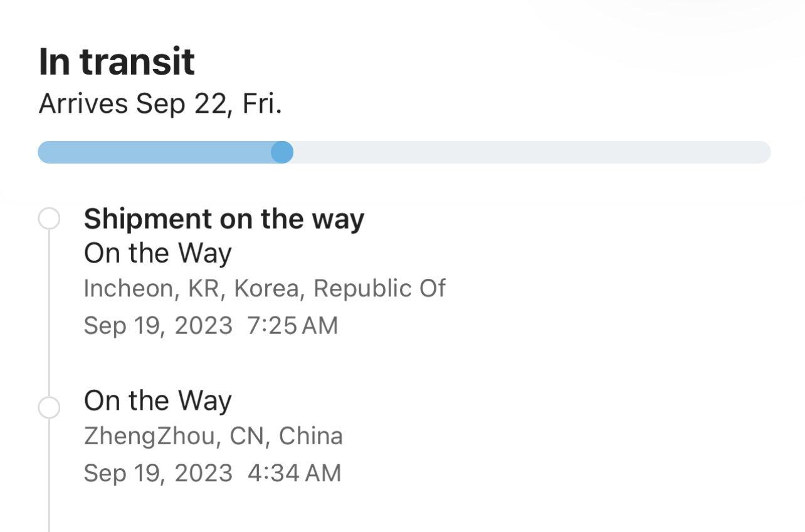
Task: Click the "Sep 19, 2023" date beside 7:25 AM
Action: point(158,326)
